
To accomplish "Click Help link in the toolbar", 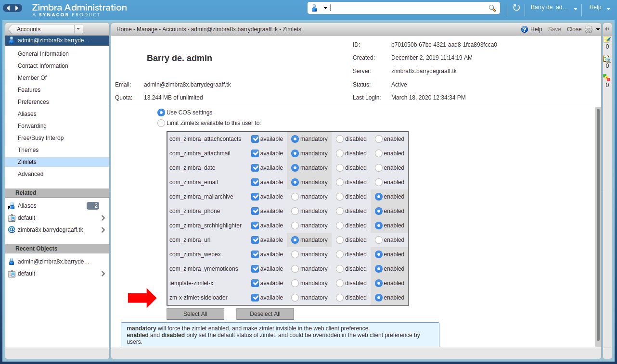I will click(x=536, y=29).
